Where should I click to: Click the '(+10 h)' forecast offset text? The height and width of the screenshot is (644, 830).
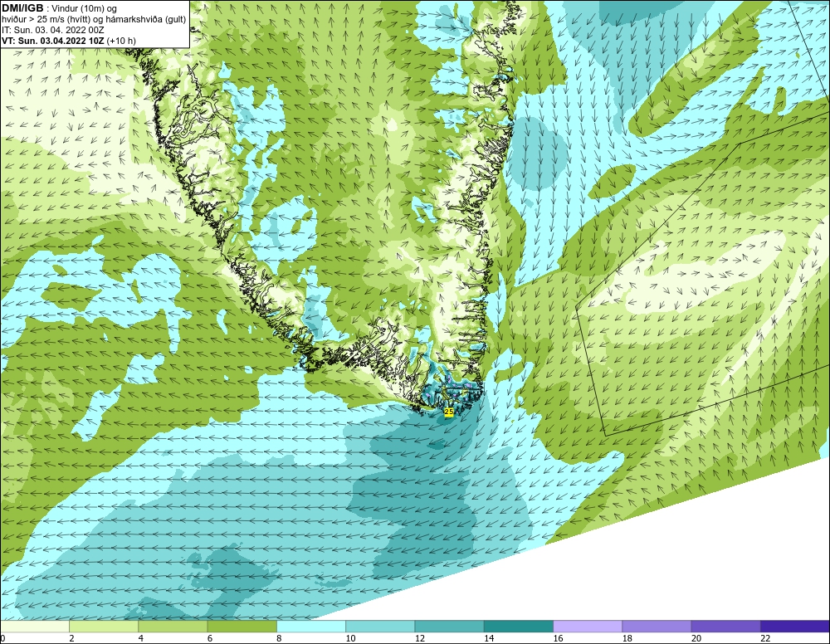click(121, 41)
